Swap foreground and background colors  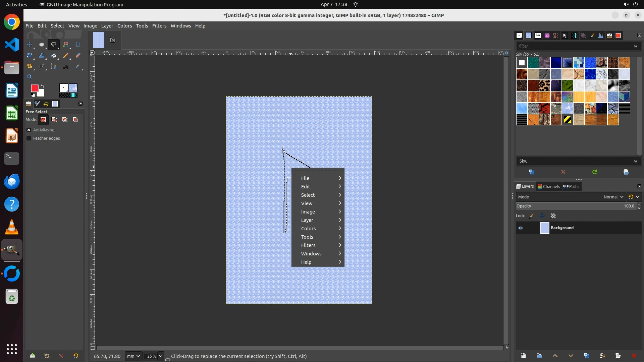(42, 86)
